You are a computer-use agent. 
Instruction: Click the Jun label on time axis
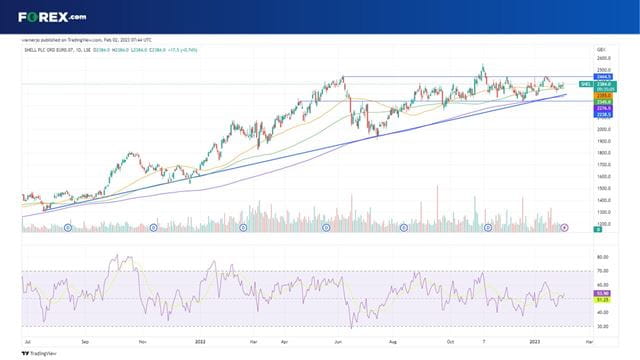pos(338,342)
